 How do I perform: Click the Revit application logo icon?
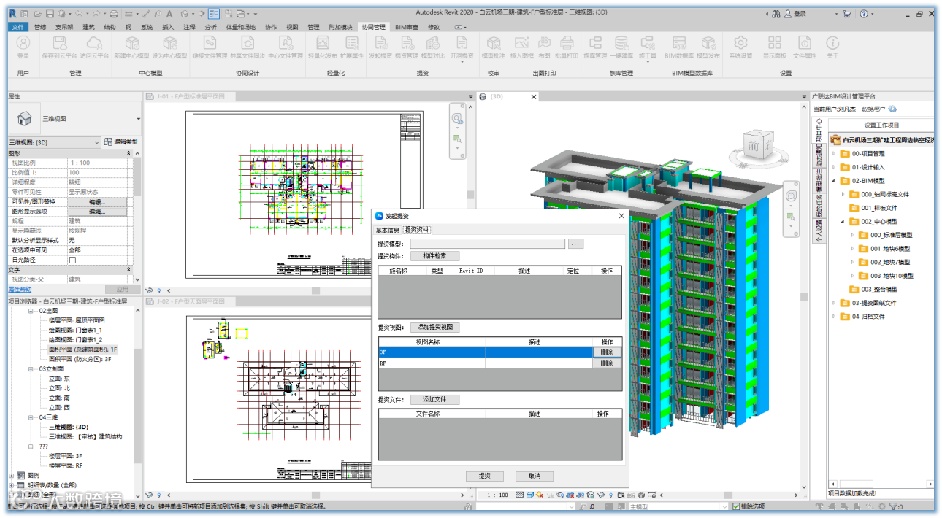(10, 15)
